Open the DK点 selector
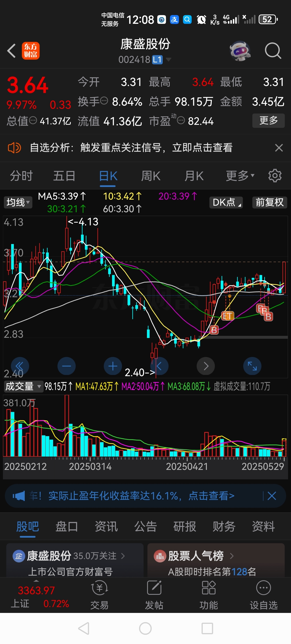The width and height of the screenshot is (291, 644). tap(226, 202)
